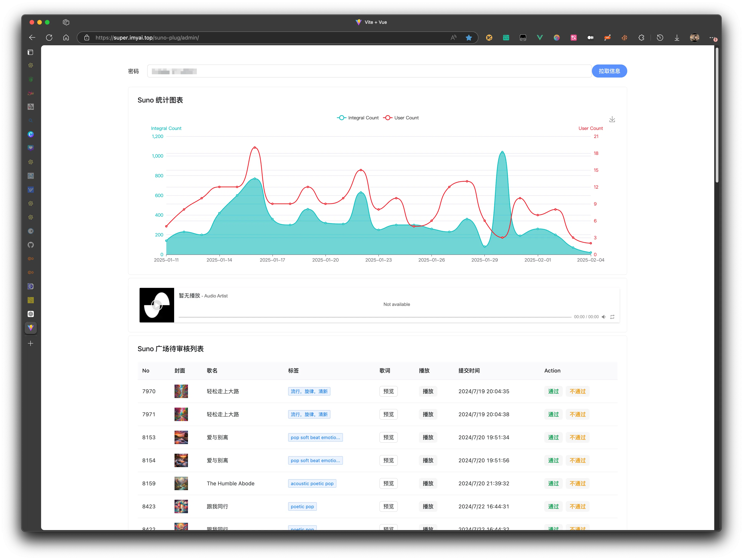Open the translate extension icon
This screenshot has height=560, width=743.
(574, 38)
